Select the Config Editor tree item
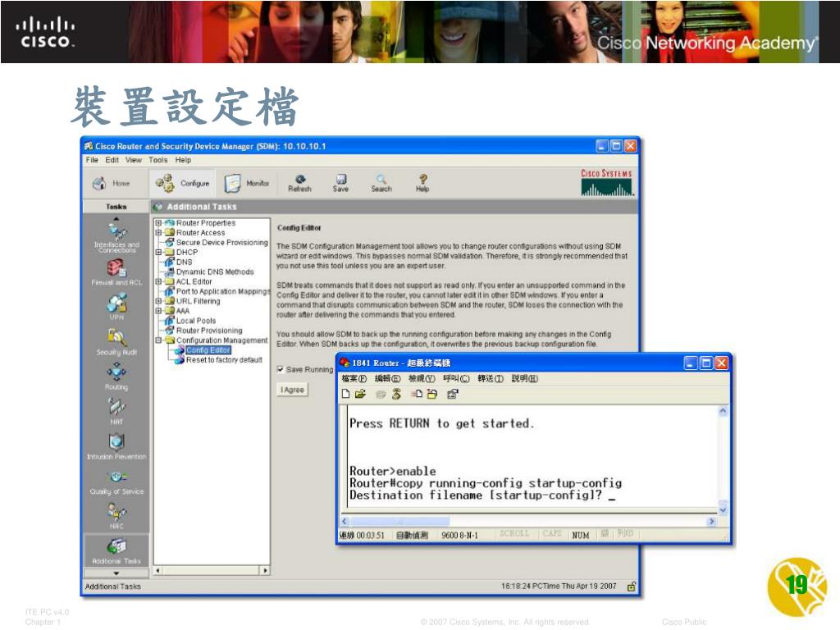The image size is (840, 630). pyautogui.click(x=208, y=349)
